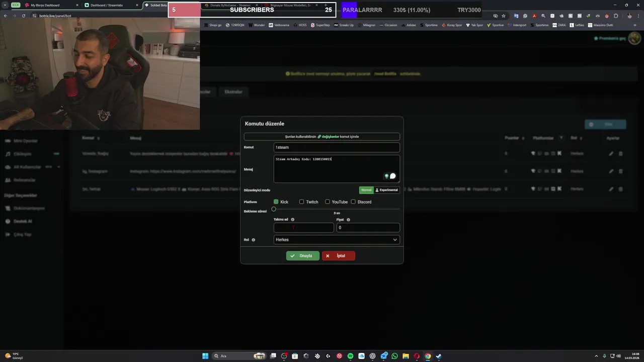Click the info icon beside Fiyat

348,220
